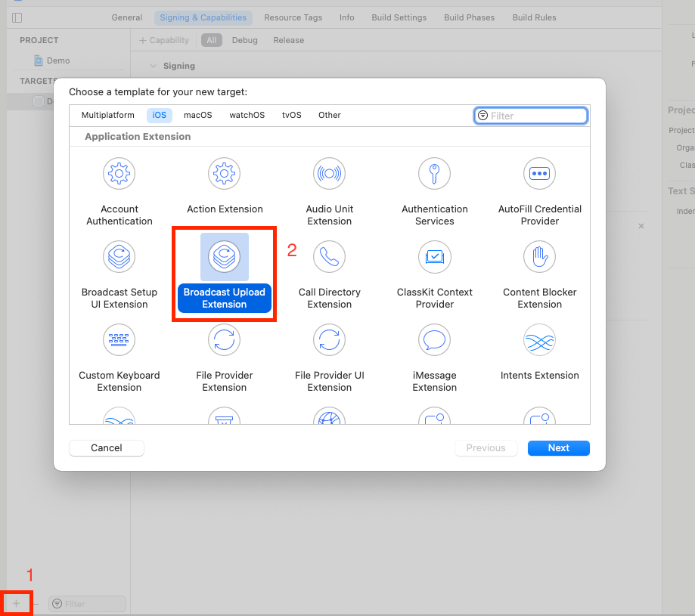The image size is (695, 616).
Task: Click the Action Extension label
Action: tap(225, 209)
